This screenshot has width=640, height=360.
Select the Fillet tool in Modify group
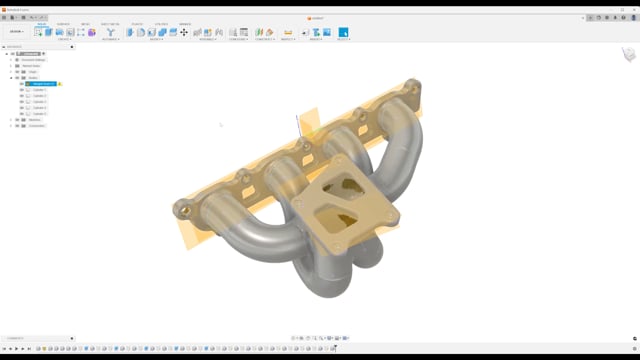(141, 32)
